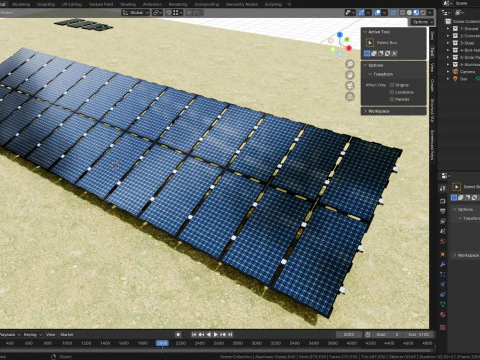This screenshot has width=480, height=360.
Task: Enable Affect Only Parents checkbox
Action: coord(392,99)
